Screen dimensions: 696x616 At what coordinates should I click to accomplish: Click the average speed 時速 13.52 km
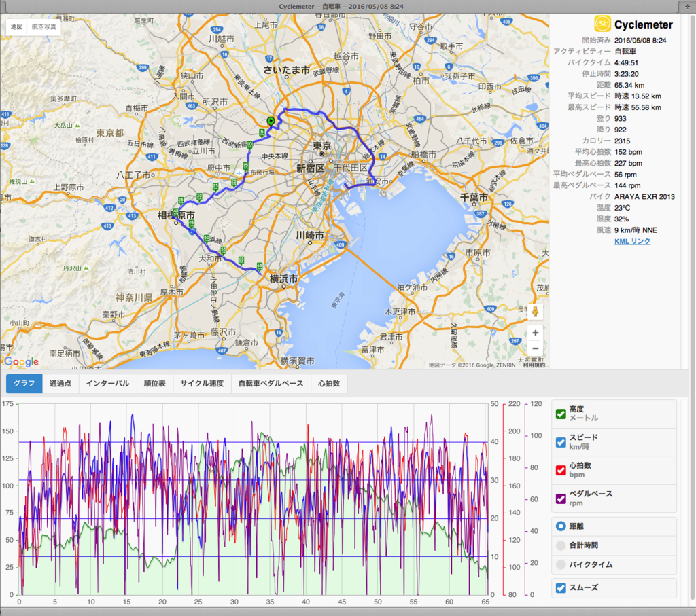click(x=638, y=96)
